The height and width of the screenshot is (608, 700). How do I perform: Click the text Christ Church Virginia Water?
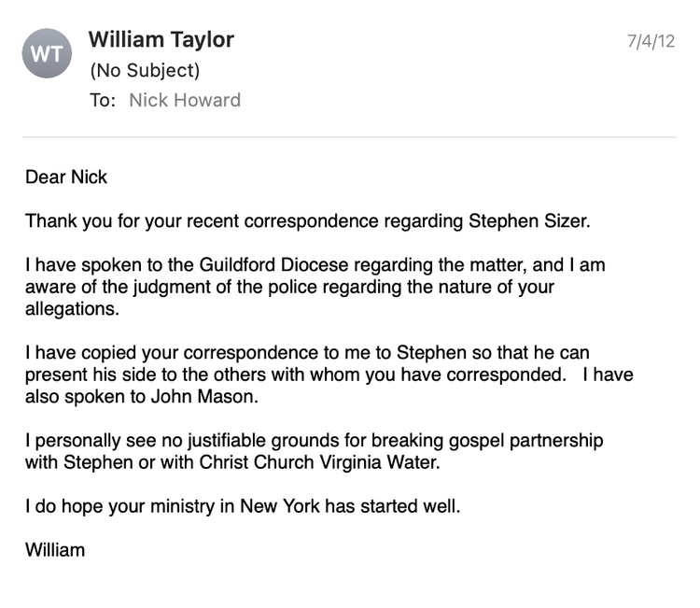point(319,462)
